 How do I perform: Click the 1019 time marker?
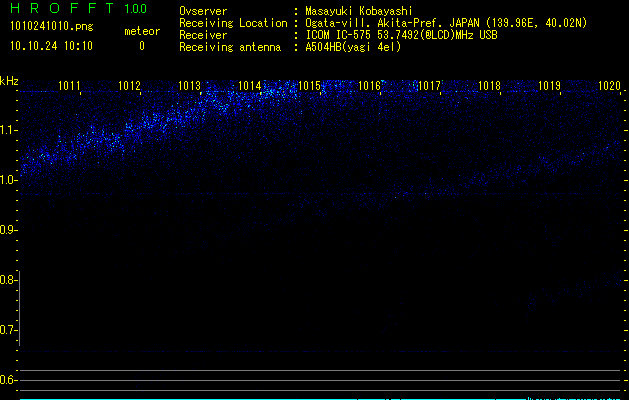[549, 86]
